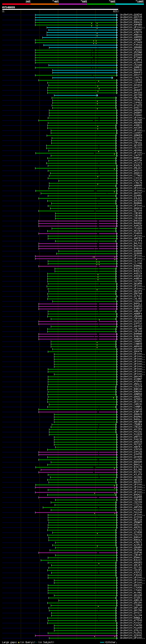The image size is (146, 644).
Task: Open hit UniRef100_A0CGP6
Action: click(x=131, y=128)
